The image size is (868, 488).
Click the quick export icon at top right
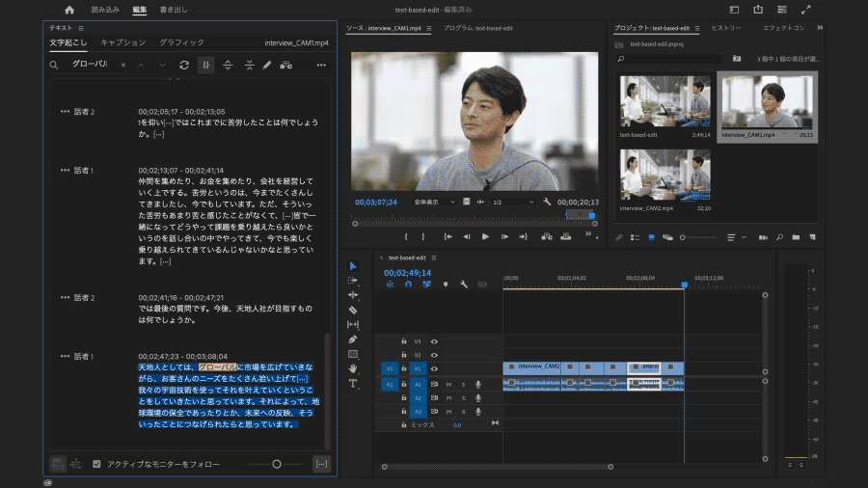coord(758,10)
